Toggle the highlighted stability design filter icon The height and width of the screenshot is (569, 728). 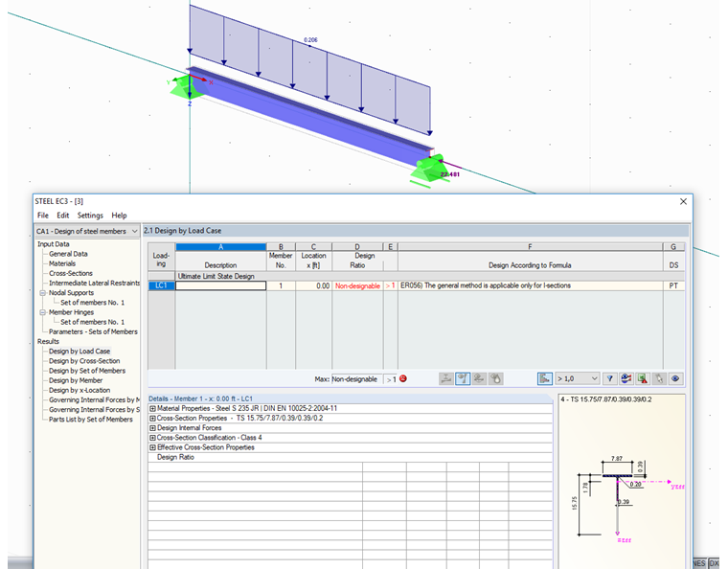click(463, 378)
